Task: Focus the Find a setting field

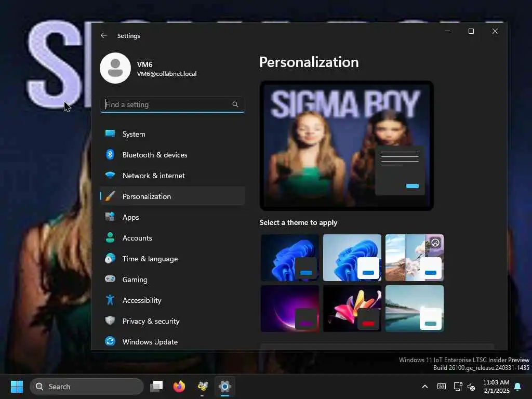Action: click(x=172, y=104)
